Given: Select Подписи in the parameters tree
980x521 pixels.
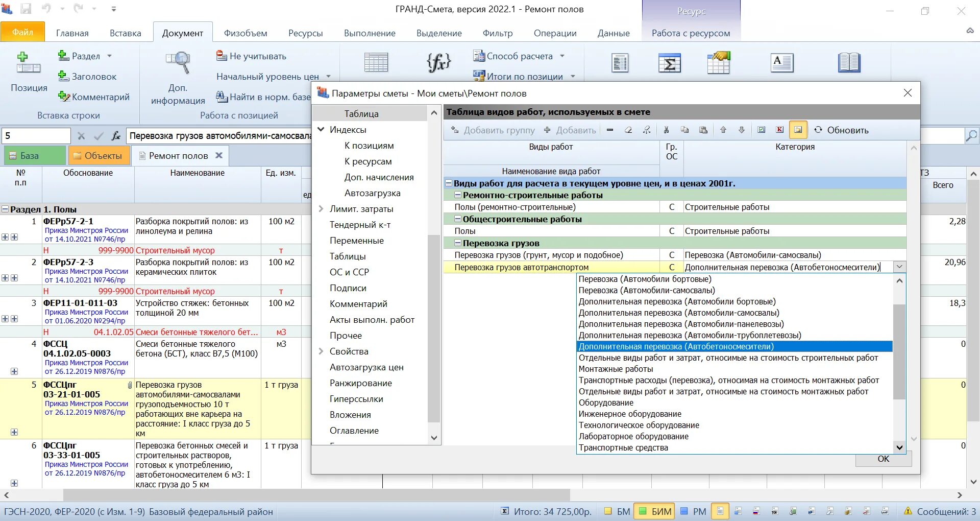Looking at the screenshot, I should [348, 288].
